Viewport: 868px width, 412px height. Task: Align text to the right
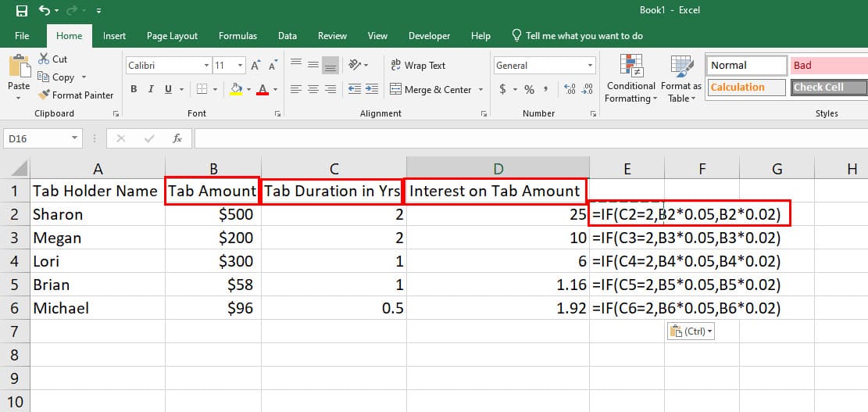point(330,89)
